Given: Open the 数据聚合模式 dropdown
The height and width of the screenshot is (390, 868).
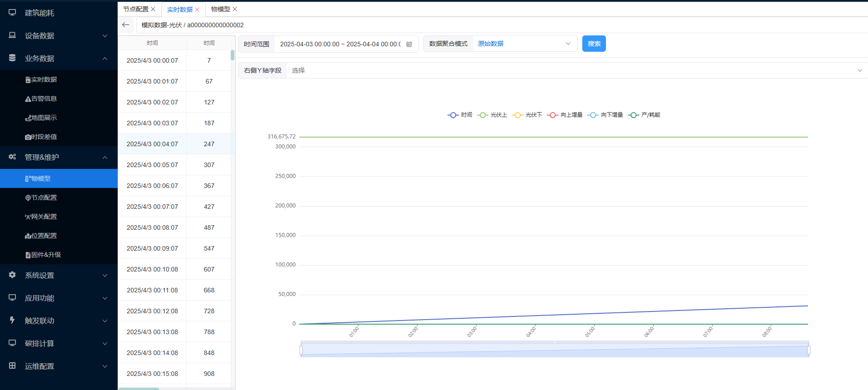Looking at the screenshot, I should pyautogui.click(x=524, y=44).
